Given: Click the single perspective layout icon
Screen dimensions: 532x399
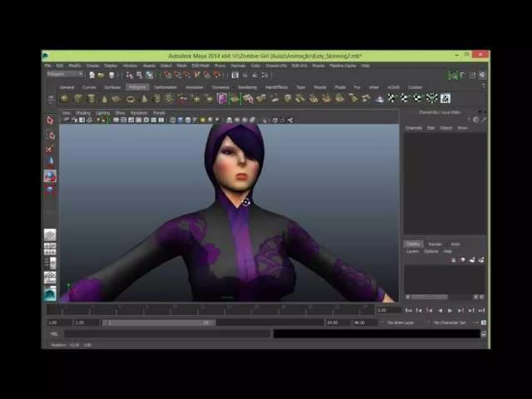Looking at the screenshot, I should click(x=50, y=235).
